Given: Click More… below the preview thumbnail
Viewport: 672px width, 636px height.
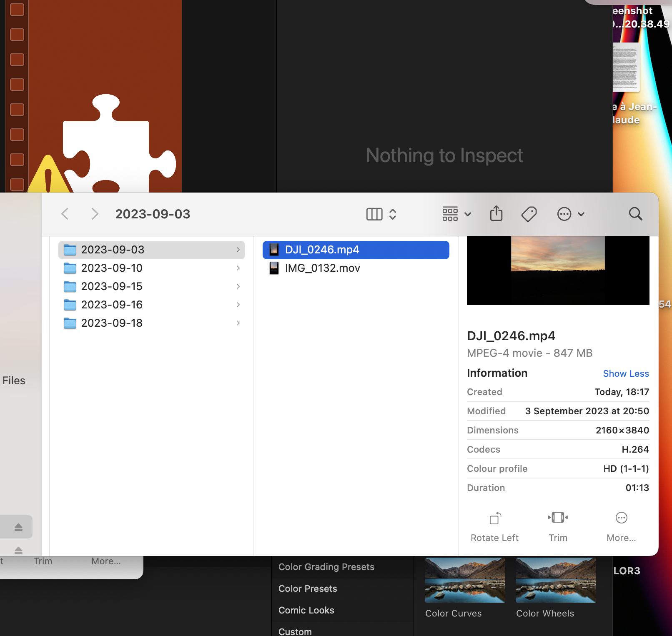Looking at the screenshot, I should pos(621,525).
